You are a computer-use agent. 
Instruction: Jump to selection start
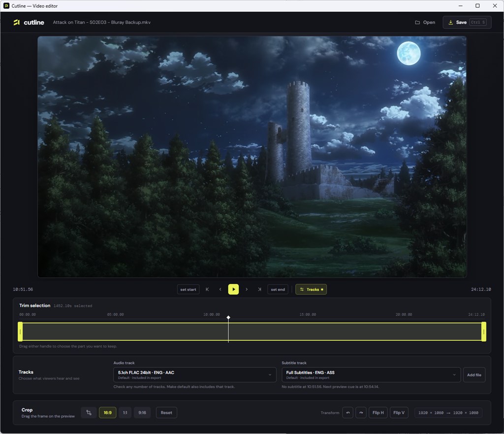[x=207, y=289]
